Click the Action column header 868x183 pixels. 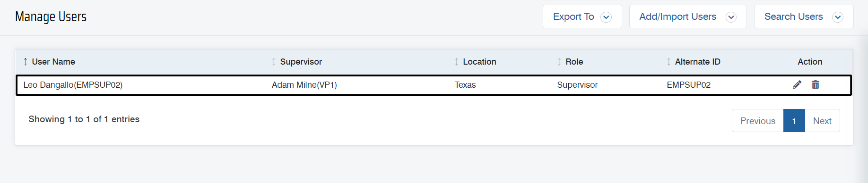[810, 62]
